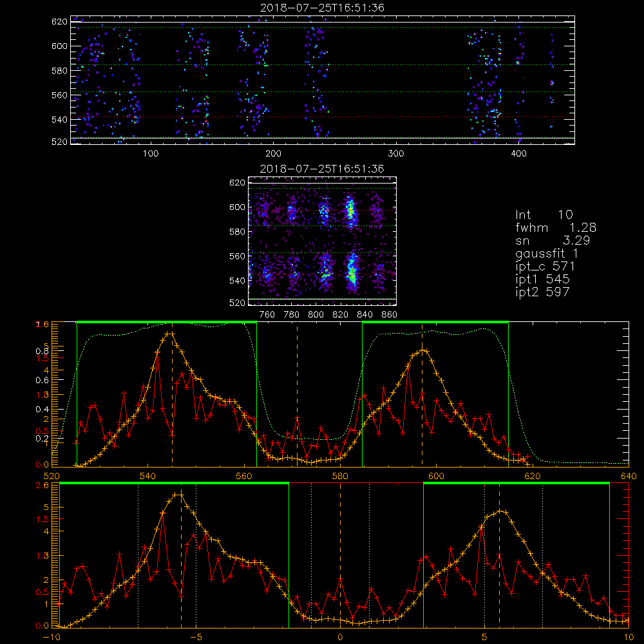Select the 'ipt_c 571' text

545,267
